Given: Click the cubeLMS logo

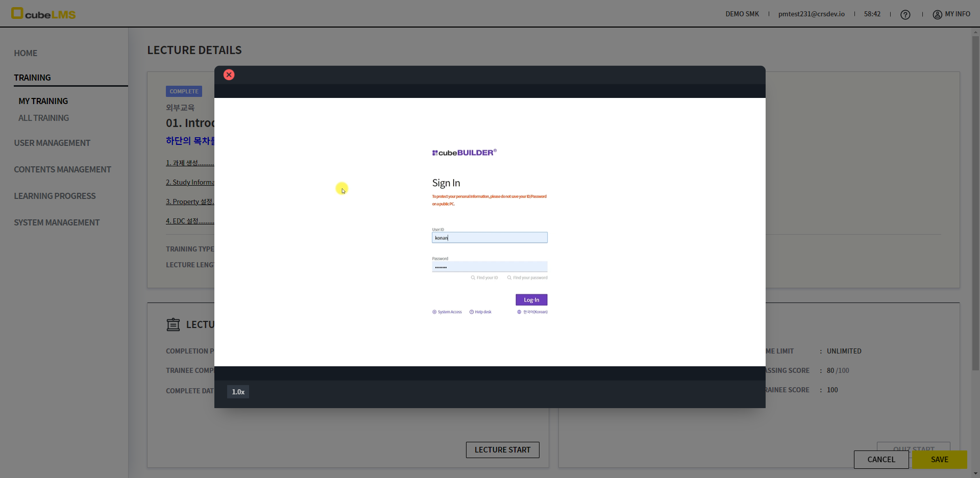Looking at the screenshot, I should coord(43,14).
